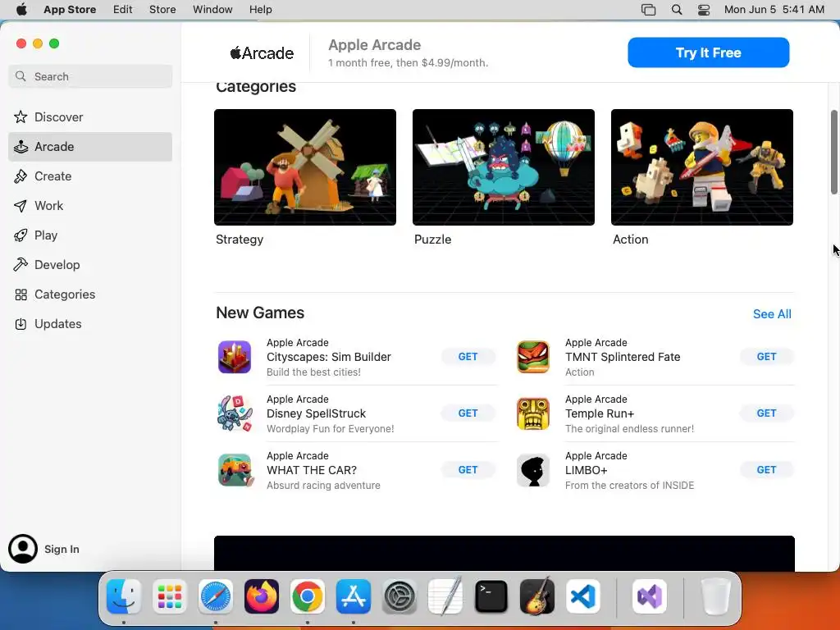The width and height of the screenshot is (840, 630).
Task: Open the Store menu
Action: coord(162,10)
